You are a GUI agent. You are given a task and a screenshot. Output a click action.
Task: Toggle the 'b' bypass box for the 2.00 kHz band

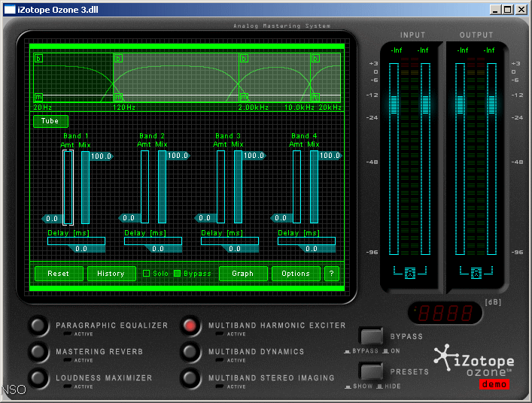[244, 59]
